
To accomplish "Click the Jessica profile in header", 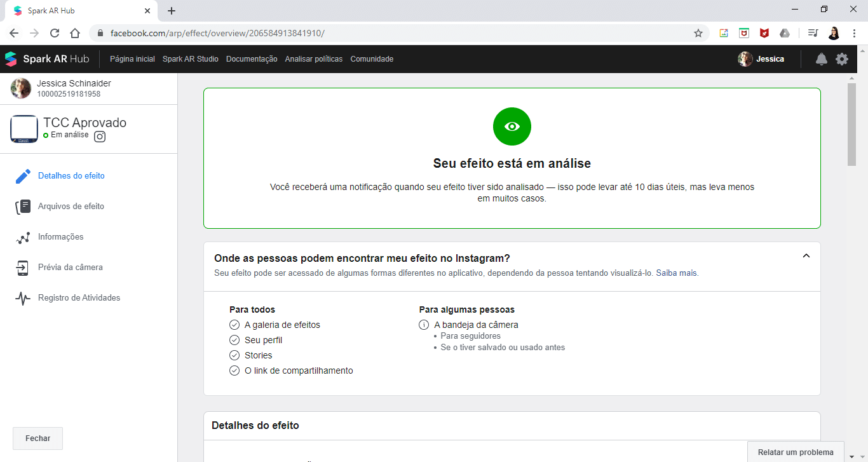I will pyautogui.click(x=761, y=59).
